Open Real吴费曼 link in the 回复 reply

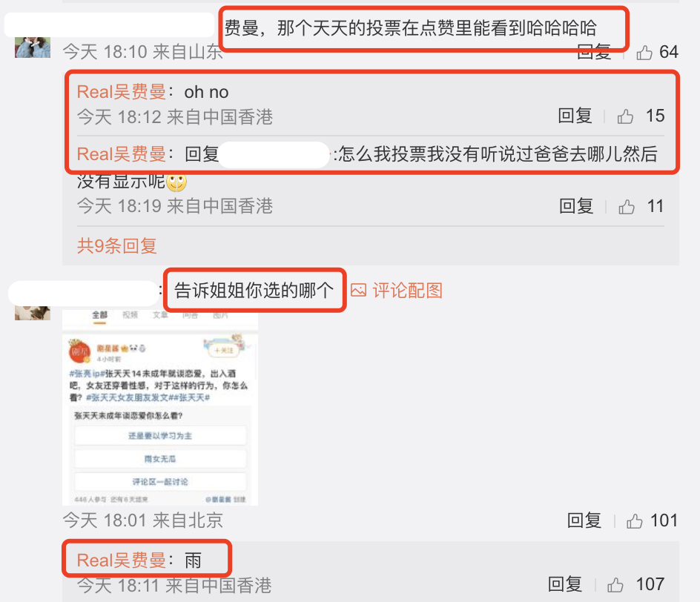point(122,154)
